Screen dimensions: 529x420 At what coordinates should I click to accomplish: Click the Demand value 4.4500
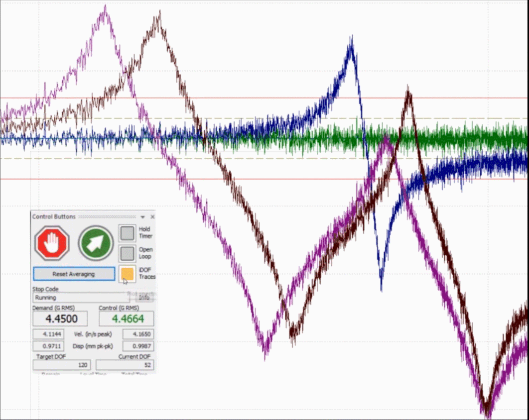point(60,318)
